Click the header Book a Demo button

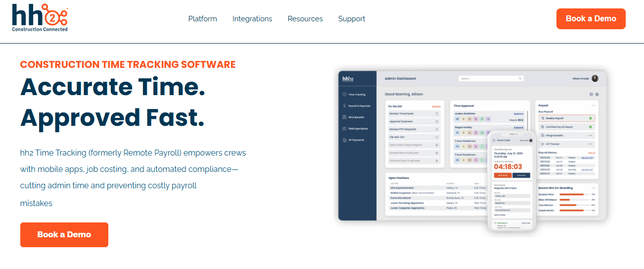pos(591,19)
